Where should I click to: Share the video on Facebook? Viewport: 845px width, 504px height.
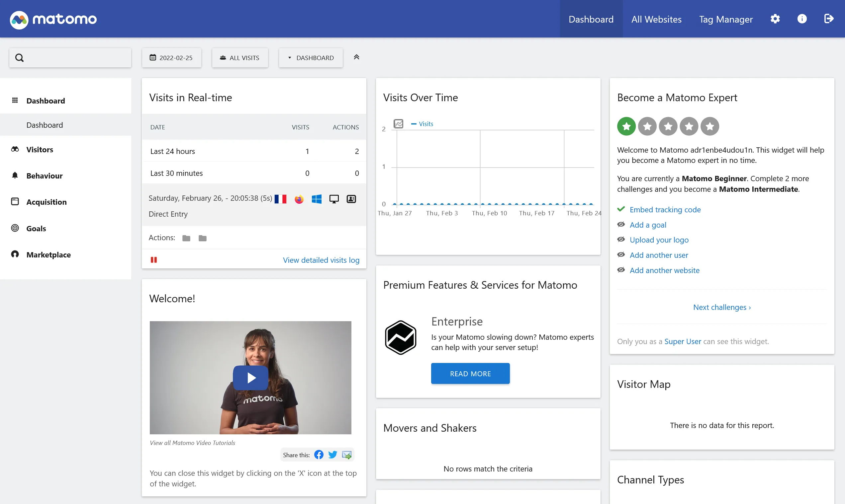click(319, 455)
